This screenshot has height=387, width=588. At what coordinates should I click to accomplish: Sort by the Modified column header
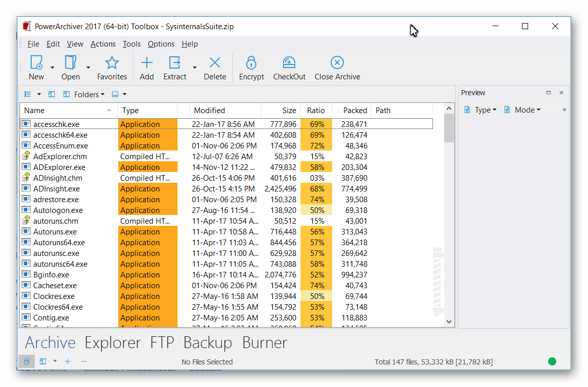pyautogui.click(x=225, y=110)
